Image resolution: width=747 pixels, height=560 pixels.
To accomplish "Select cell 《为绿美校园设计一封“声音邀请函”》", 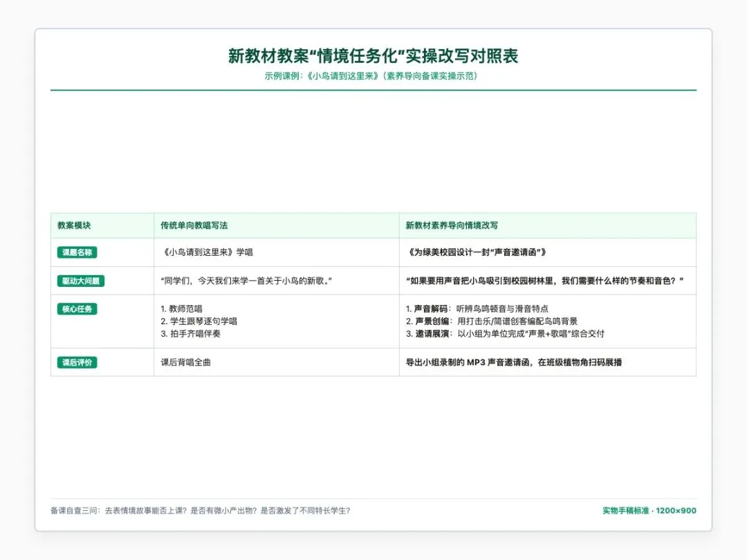I will (x=548, y=252).
